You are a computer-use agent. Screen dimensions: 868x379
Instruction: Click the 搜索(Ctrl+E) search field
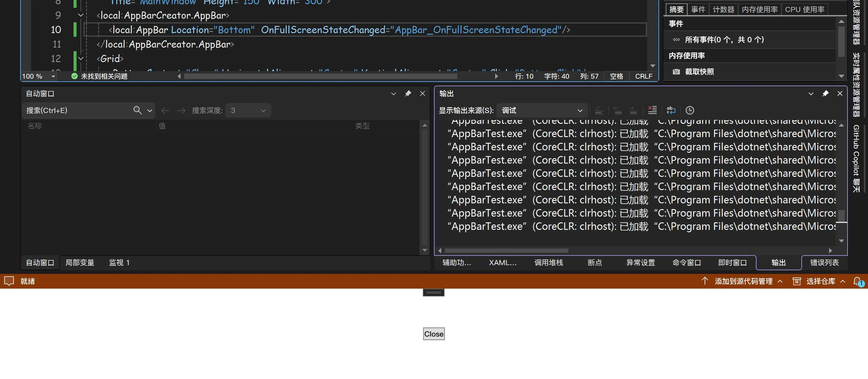[77, 110]
